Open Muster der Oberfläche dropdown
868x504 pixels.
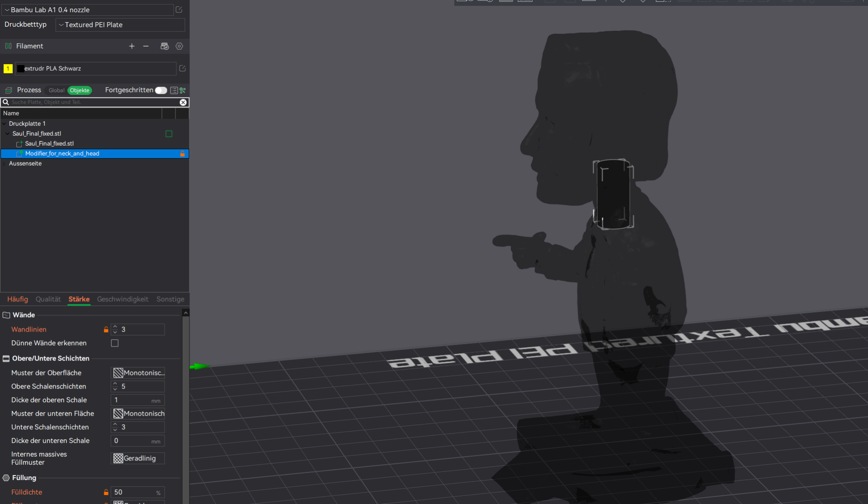(138, 373)
